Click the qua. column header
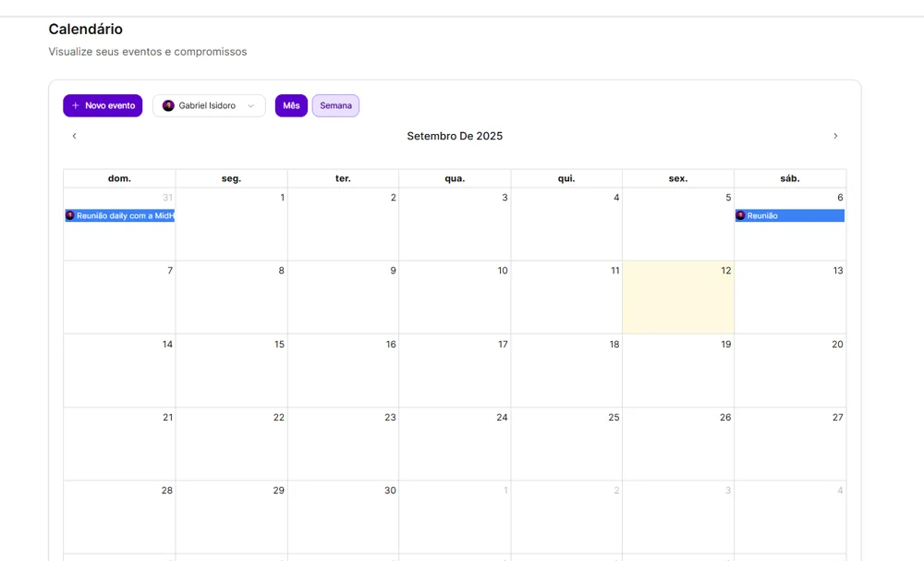 click(455, 178)
